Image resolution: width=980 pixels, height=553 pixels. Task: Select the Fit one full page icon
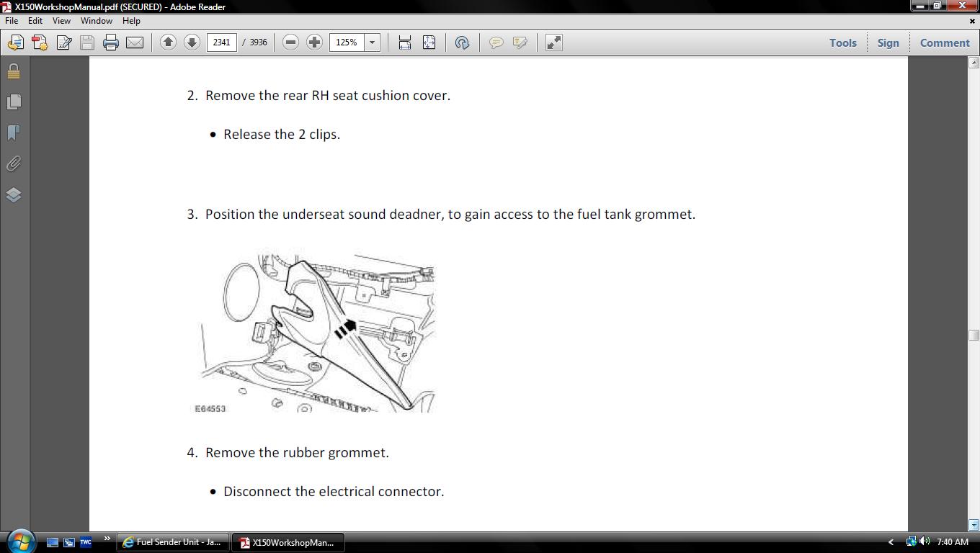[x=429, y=42]
